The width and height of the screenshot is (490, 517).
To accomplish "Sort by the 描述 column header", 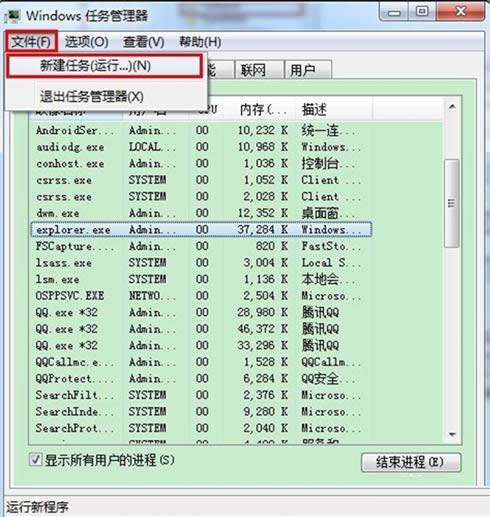I will tap(334, 110).
